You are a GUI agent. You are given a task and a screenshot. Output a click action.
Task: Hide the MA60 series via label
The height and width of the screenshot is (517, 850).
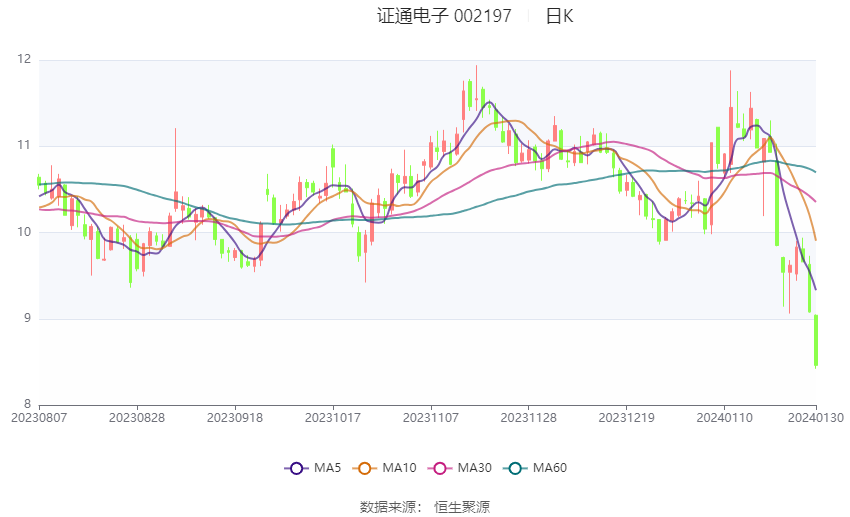552,468
